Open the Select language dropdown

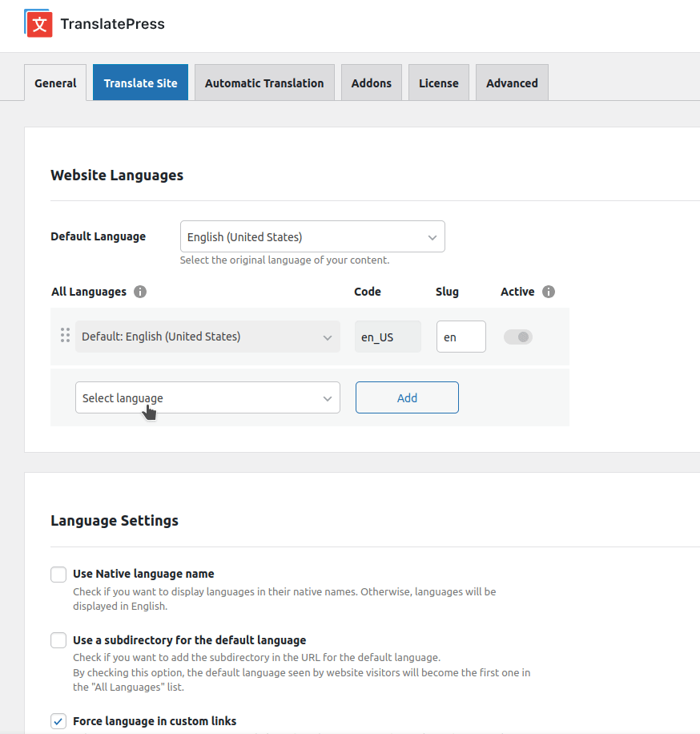point(207,397)
